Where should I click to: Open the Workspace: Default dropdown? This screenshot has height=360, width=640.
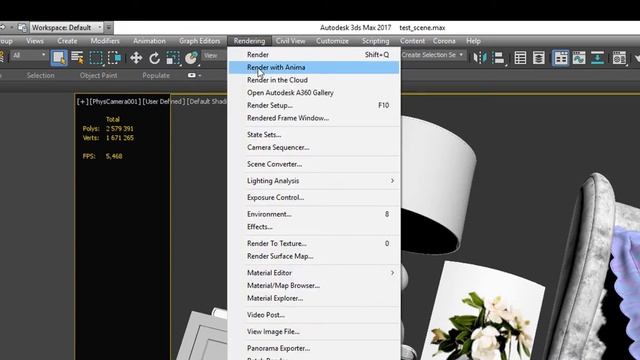(x=67, y=27)
